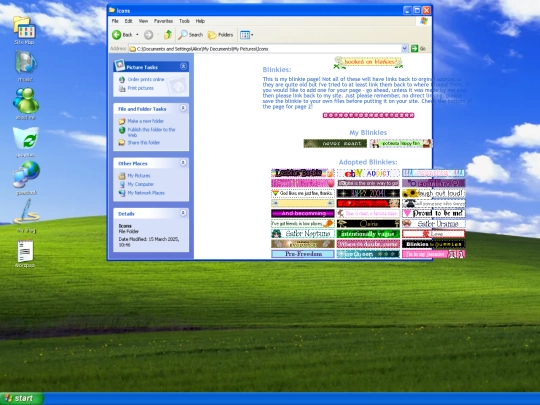Click the Order prints online globe icon

[x=122, y=80]
